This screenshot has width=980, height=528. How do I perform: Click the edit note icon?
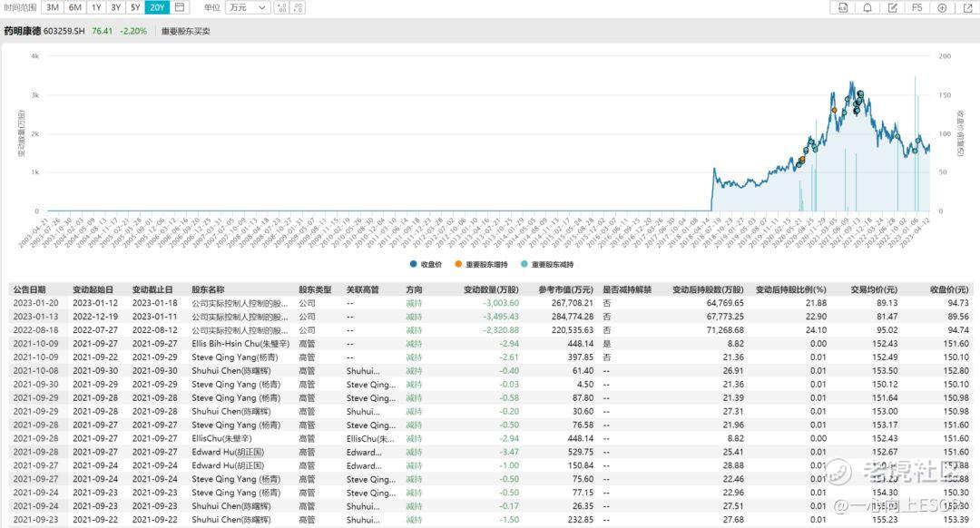pos(893,7)
